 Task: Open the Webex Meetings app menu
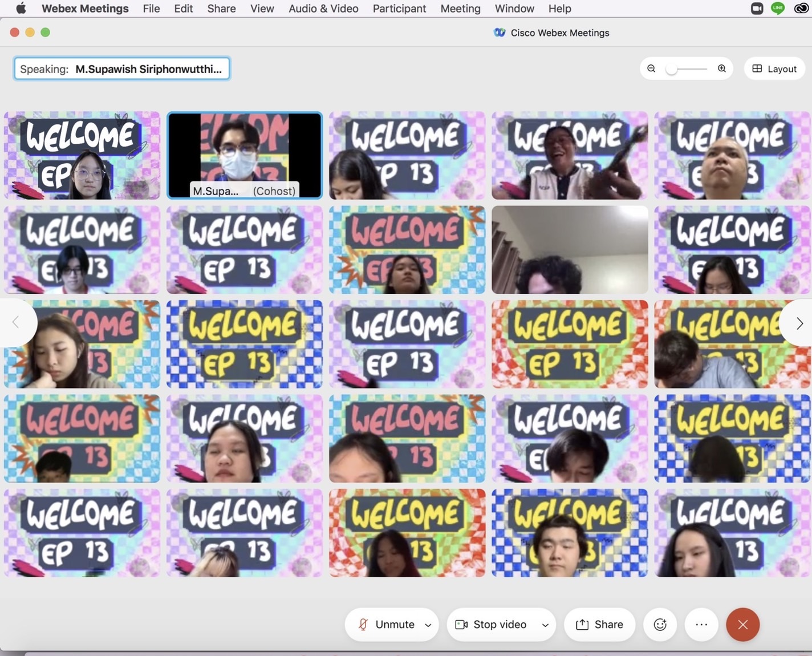pyautogui.click(x=85, y=9)
